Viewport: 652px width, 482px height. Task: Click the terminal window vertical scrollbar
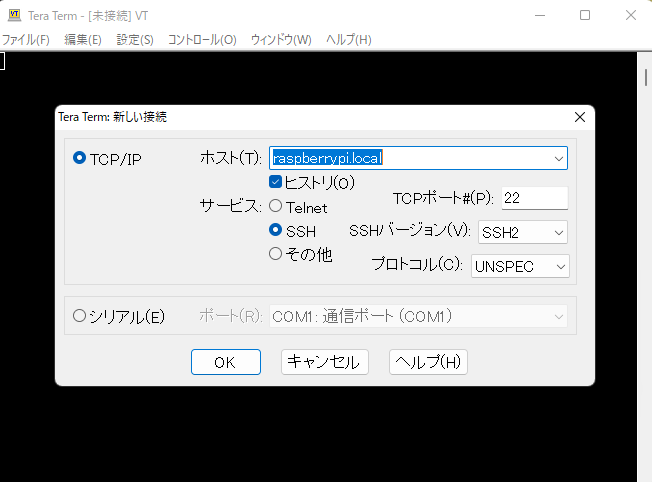pyautogui.click(x=645, y=266)
